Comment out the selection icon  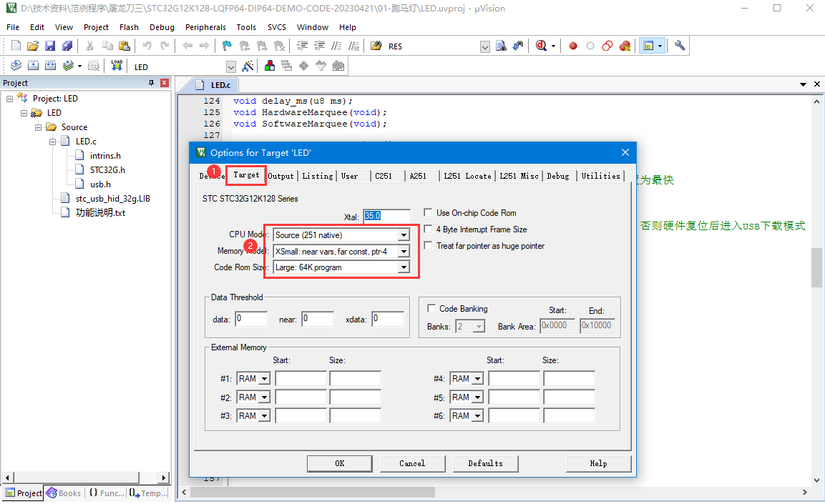[x=337, y=46]
